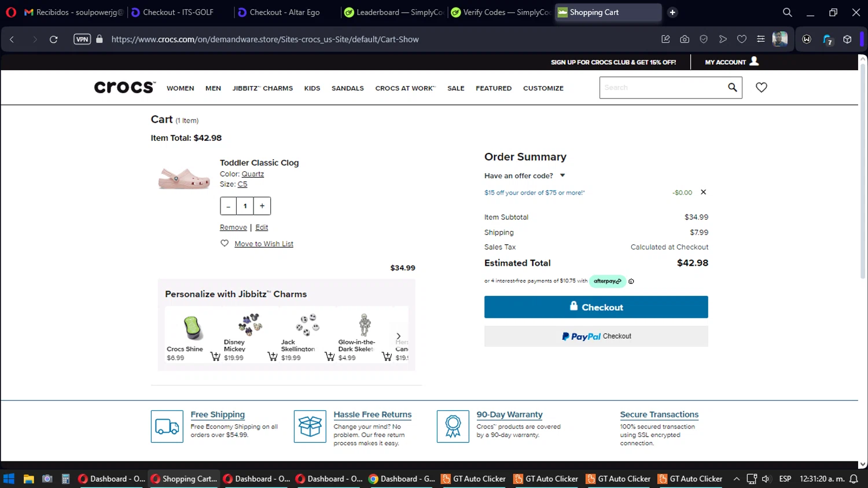868x488 pixels.
Task: Add Crocs Shine charm to cart icon
Action: 215,357
